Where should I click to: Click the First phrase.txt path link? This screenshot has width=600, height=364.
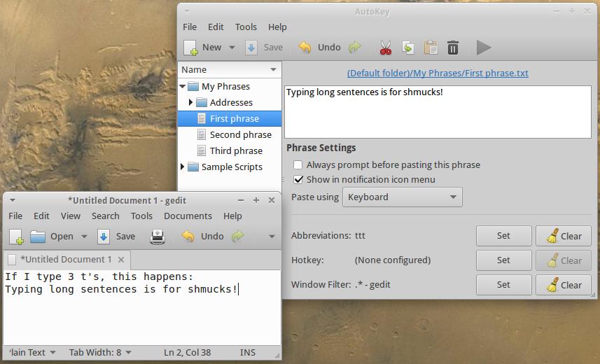[x=438, y=73]
